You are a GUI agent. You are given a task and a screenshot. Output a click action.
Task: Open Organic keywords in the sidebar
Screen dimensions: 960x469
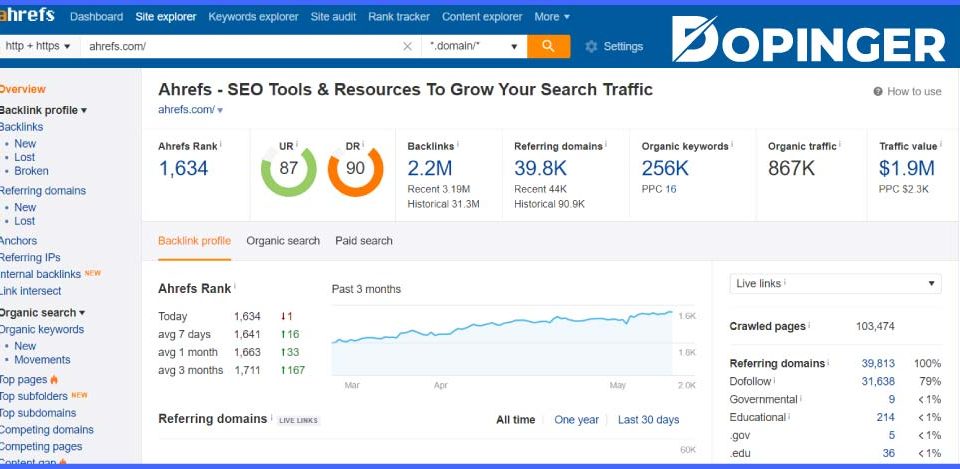point(42,329)
